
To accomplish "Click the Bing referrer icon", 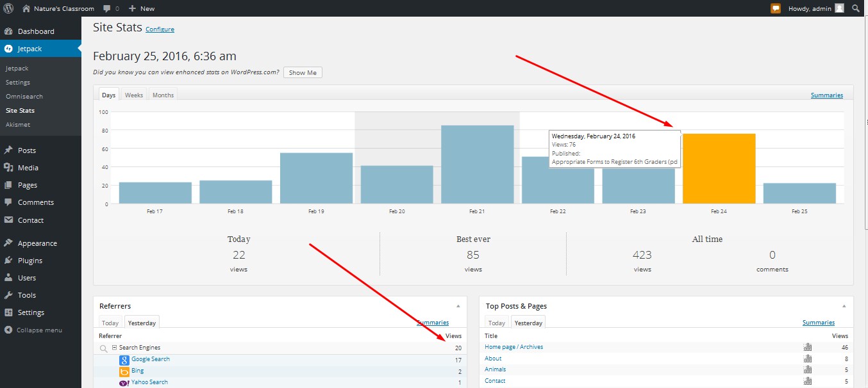I will click(x=124, y=371).
